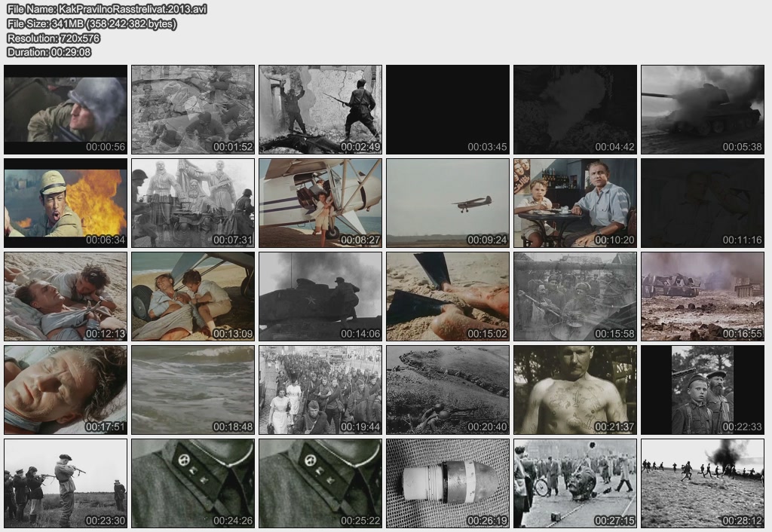Screen dimensions: 772x532
Task: Click the File Name text line
Action: [107, 9]
